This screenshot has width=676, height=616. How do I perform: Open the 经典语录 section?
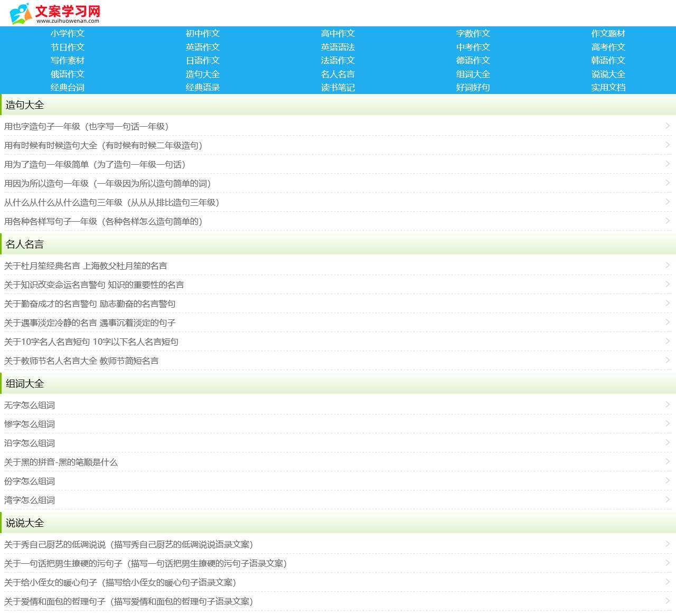[203, 87]
